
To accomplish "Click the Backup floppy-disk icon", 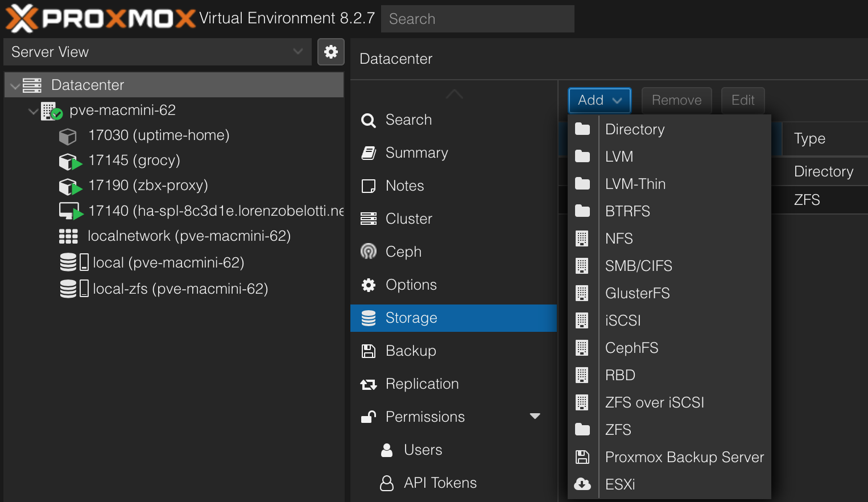I will click(368, 351).
